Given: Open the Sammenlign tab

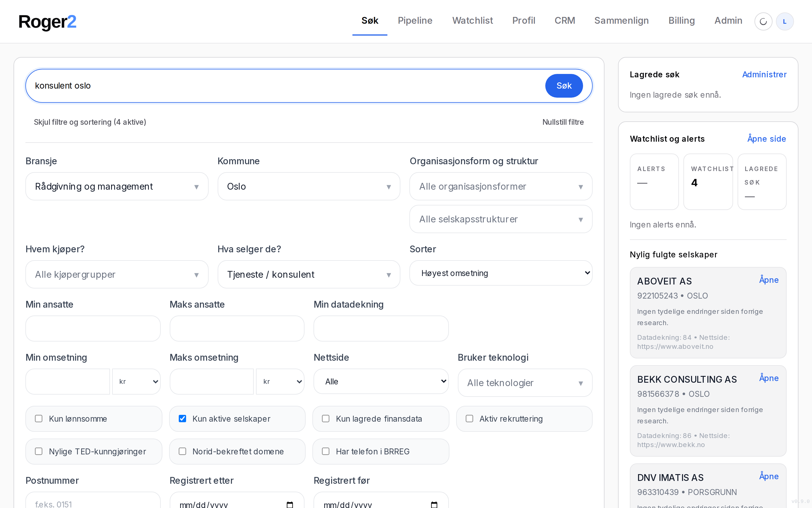Looking at the screenshot, I should coord(621,21).
